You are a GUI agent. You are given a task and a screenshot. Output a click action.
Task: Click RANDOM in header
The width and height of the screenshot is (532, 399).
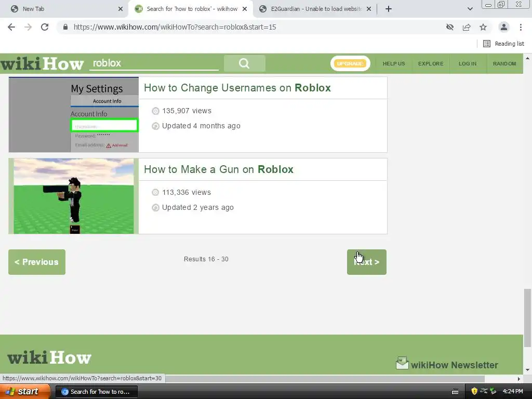[504, 63]
